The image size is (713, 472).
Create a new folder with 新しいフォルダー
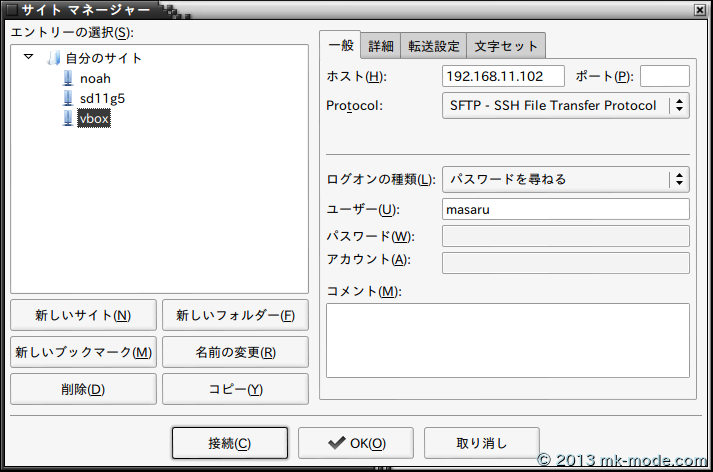(x=235, y=316)
